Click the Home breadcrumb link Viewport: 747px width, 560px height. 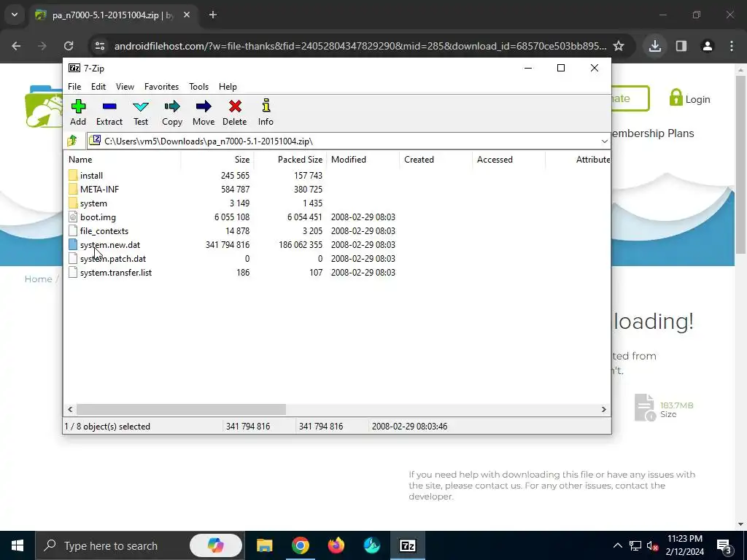point(38,279)
